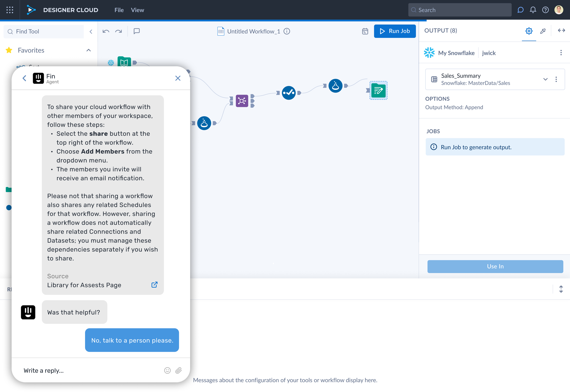Screen dimensions: 570x392
Task: Expand the output panel width arrows
Action: coord(561,31)
